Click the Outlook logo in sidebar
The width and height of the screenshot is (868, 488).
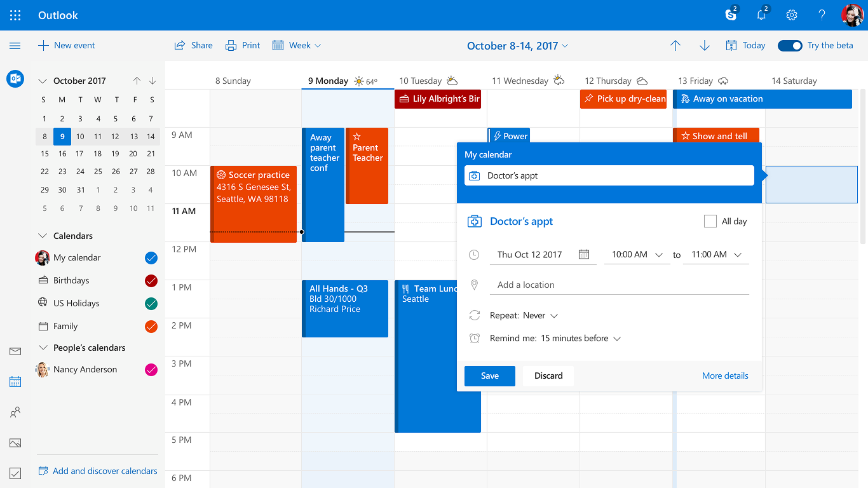[15, 79]
